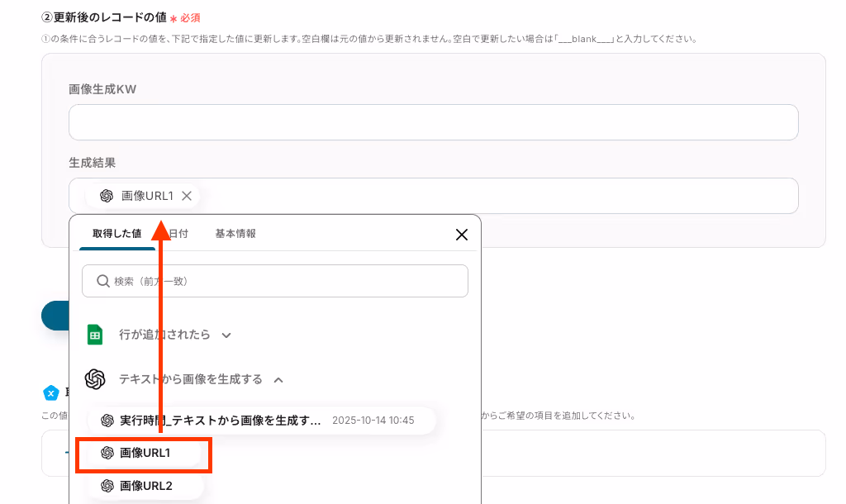
Task: Click the ②更新後のレコードの値 heading
Action: pyautogui.click(x=104, y=17)
